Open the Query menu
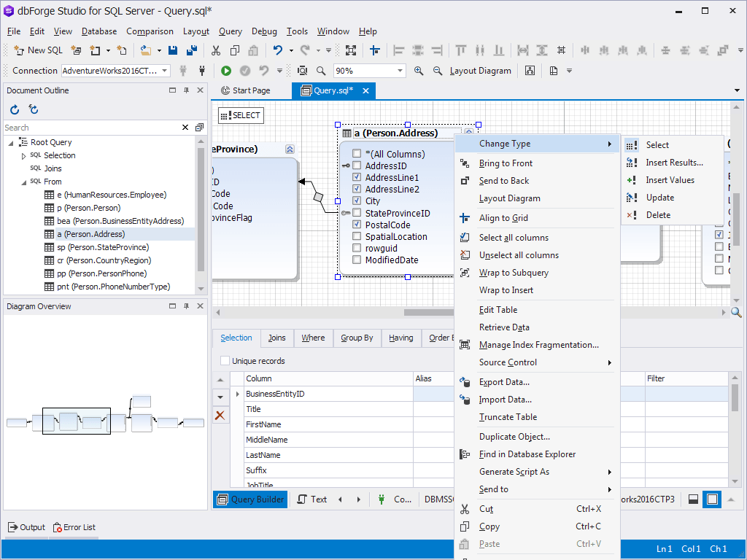The height and width of the screenshot is (560, 747). tap(230, 31)
